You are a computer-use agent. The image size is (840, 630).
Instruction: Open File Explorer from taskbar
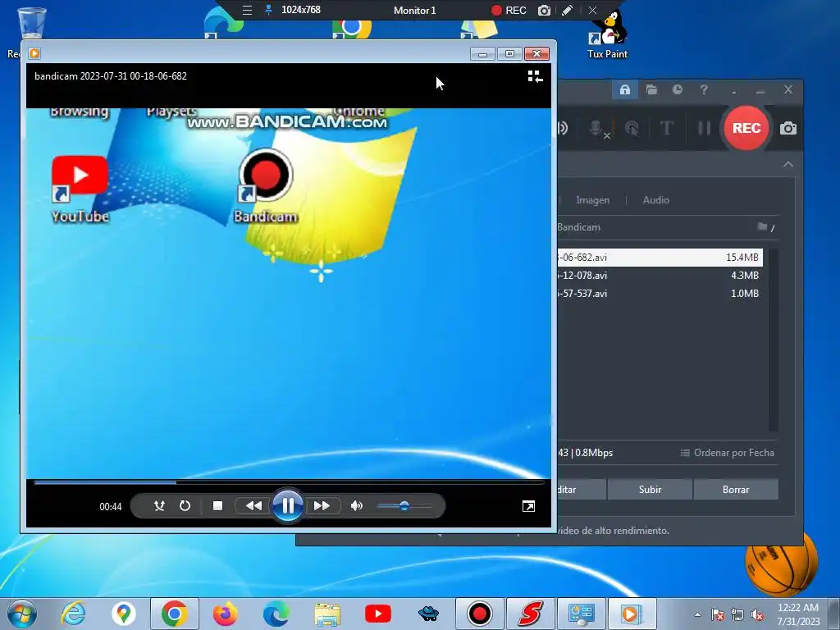point(326,614)
